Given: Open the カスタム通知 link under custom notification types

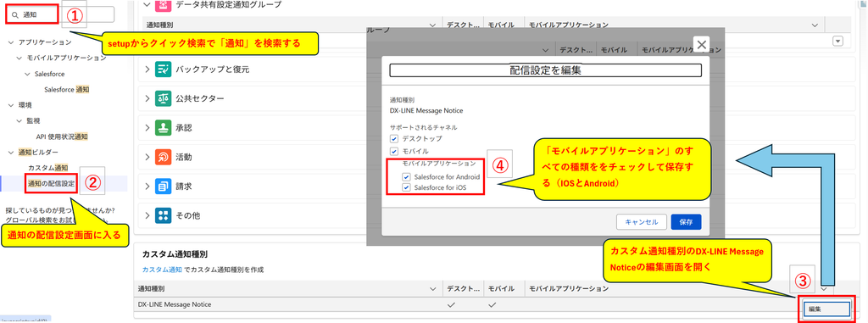Looking at the screenshot, I should point(162,270).
